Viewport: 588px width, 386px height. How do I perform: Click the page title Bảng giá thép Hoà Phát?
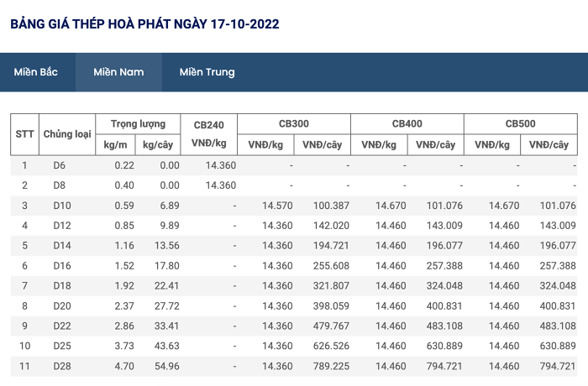(144, 24)
